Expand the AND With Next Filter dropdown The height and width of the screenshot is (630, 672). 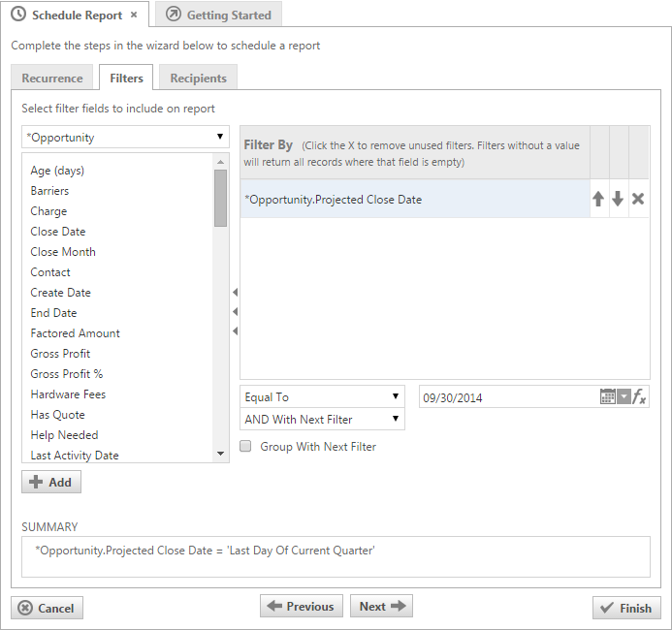pos(322,420)
